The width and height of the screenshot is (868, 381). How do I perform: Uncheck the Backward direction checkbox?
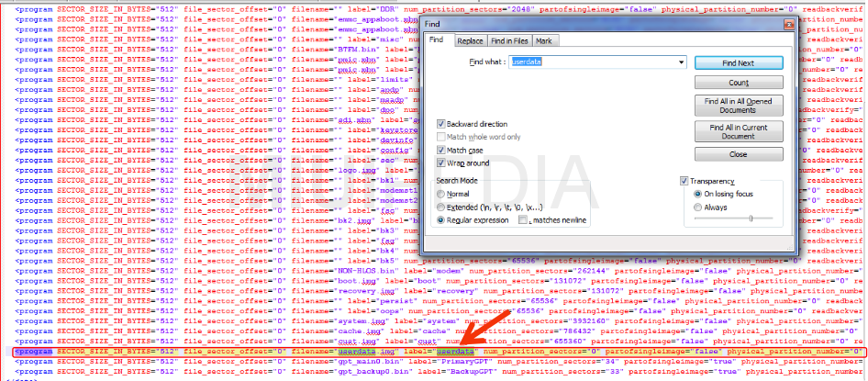440,124
